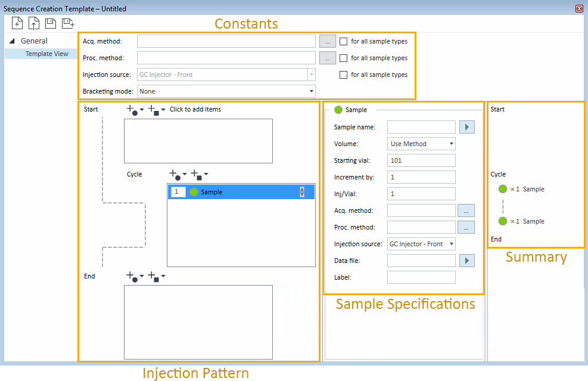Select Template View in the sidebar
Viewport: 588px width, 381px height.
point(47,54)
